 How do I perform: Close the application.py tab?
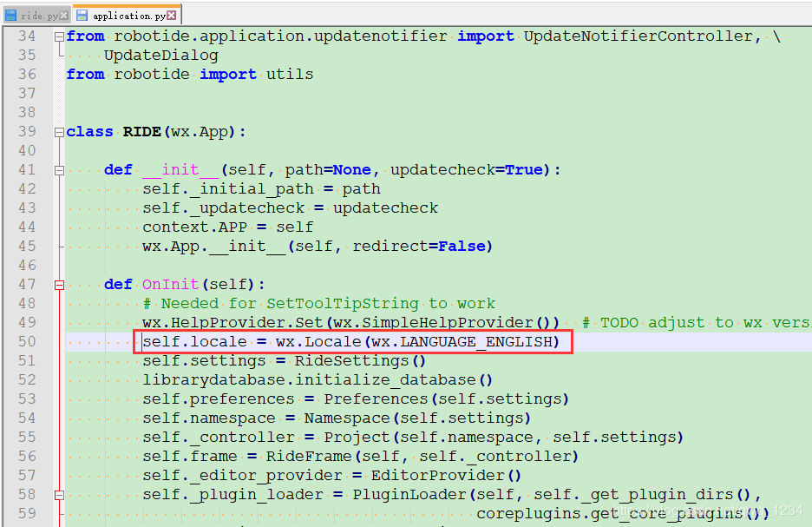coord(172,15)
